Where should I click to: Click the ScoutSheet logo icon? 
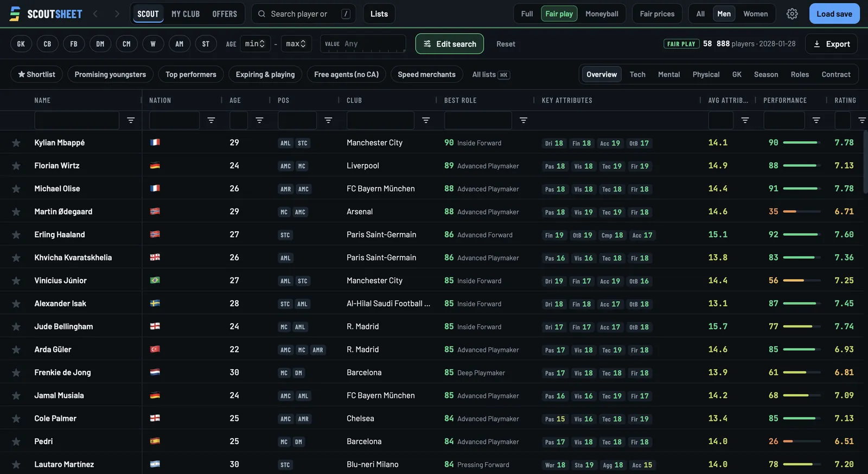click(x=15, y=14)
